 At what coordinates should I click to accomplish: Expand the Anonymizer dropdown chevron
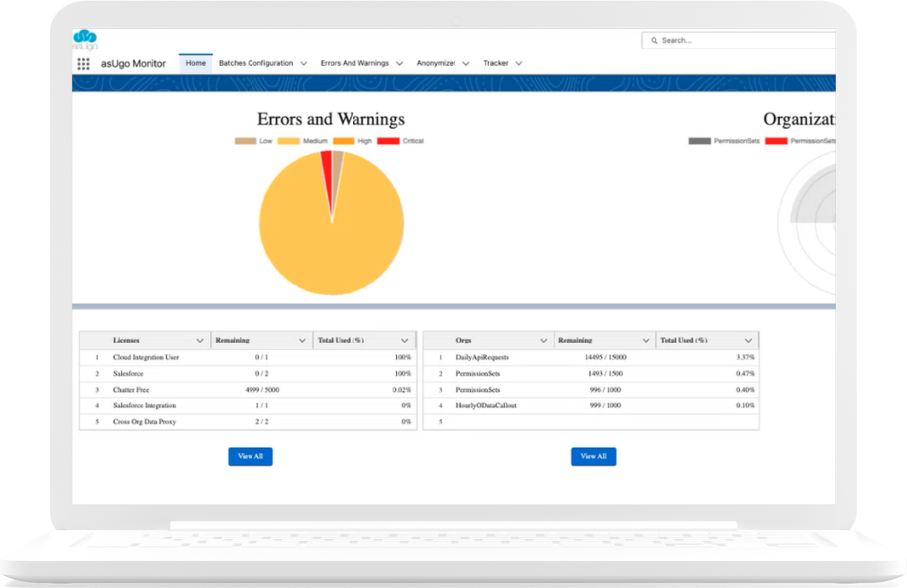pyautogui.click(x=466, y=64)
